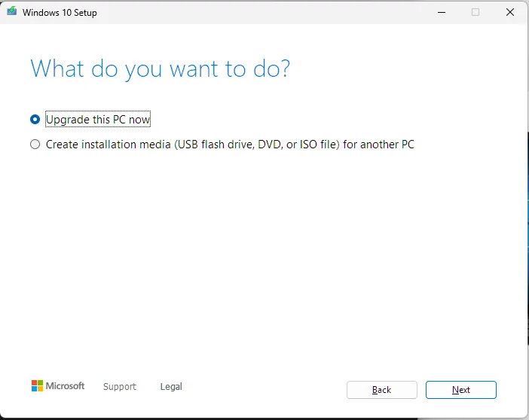Open the Legal link

point(171,386)
